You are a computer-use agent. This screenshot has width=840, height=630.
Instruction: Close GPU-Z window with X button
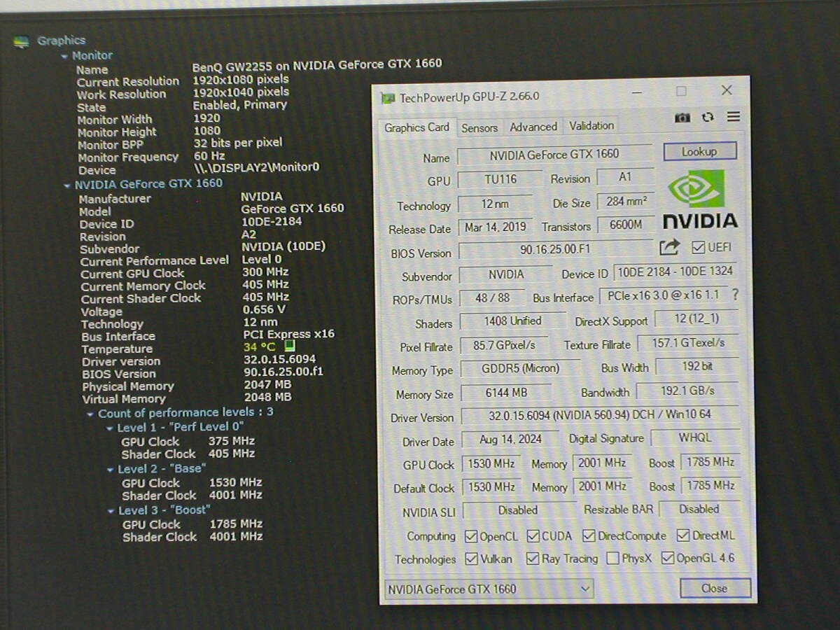727,90
